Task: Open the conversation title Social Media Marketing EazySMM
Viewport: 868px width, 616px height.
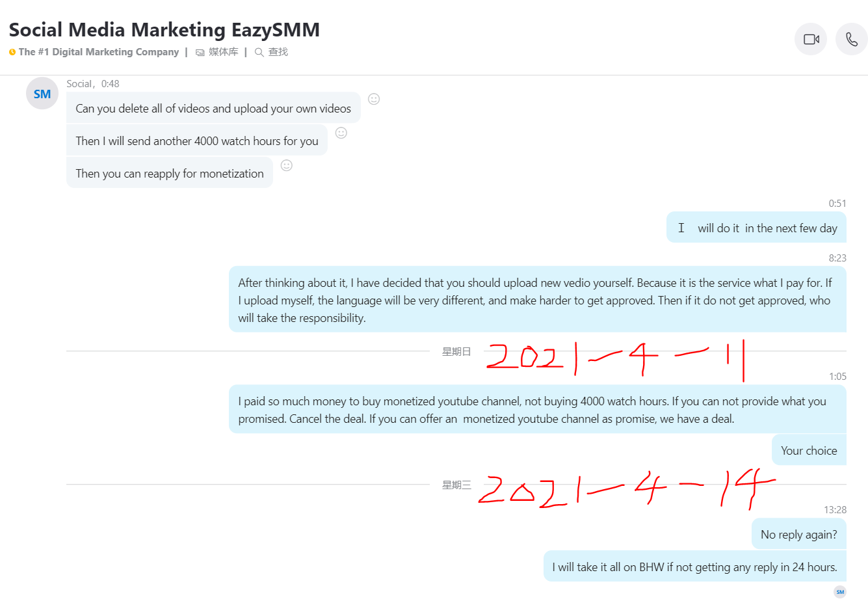Action: (164, 30)
